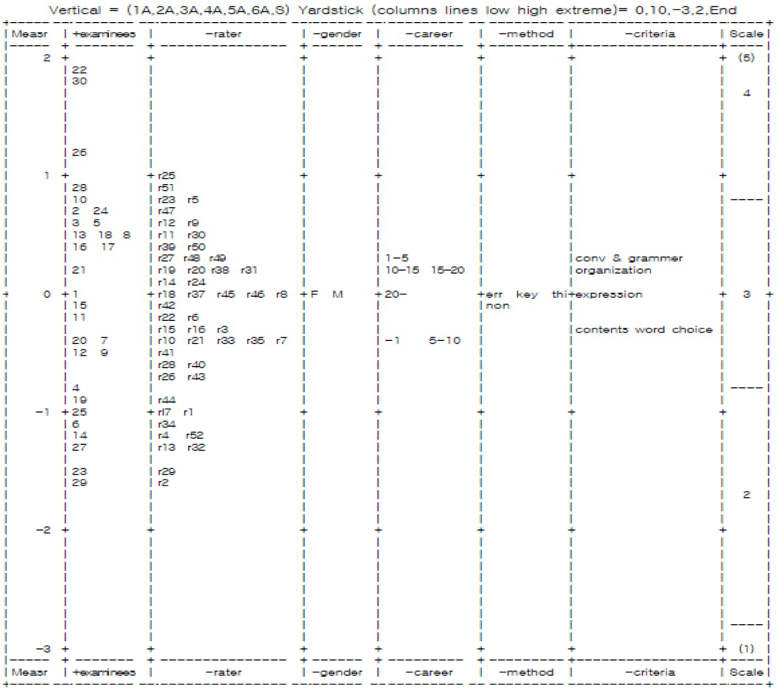Click rater label r43
This screenshot has height=688, width=784.
coord(196,377)
